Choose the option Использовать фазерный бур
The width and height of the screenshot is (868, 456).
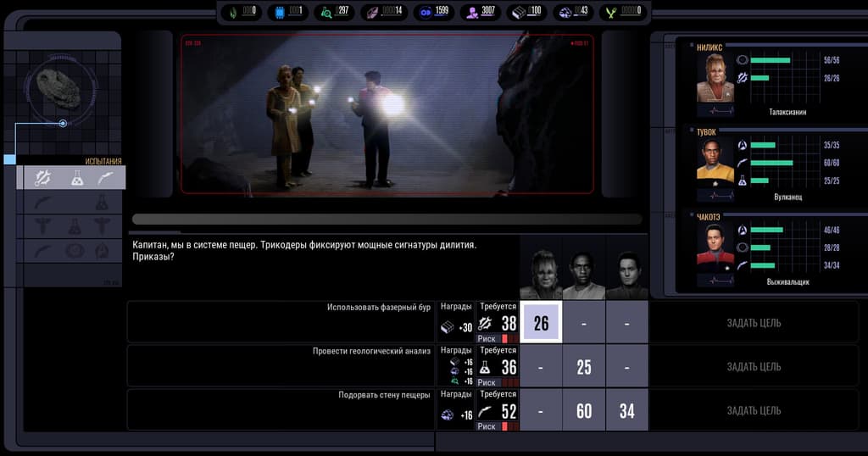click(x=379, y=307)
